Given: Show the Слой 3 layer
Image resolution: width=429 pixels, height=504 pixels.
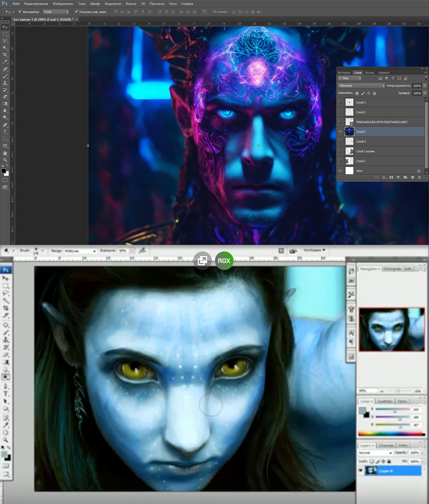Looking at the screenshot, I should 340,102.
